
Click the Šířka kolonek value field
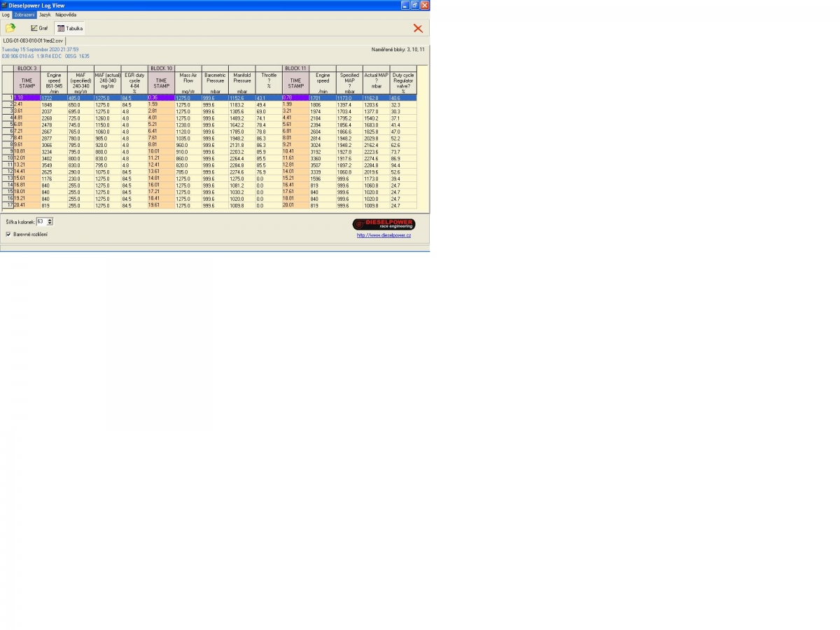pyautogui.click(x=41, y=221)
